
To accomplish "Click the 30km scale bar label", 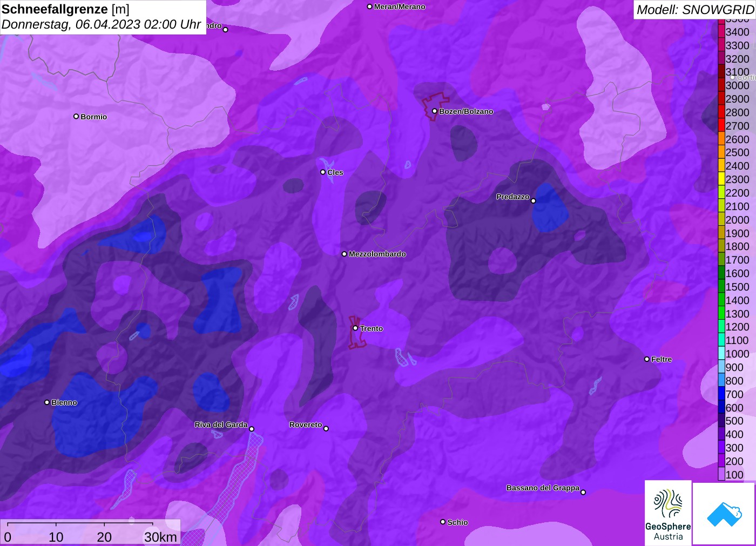I will [160, 537].
